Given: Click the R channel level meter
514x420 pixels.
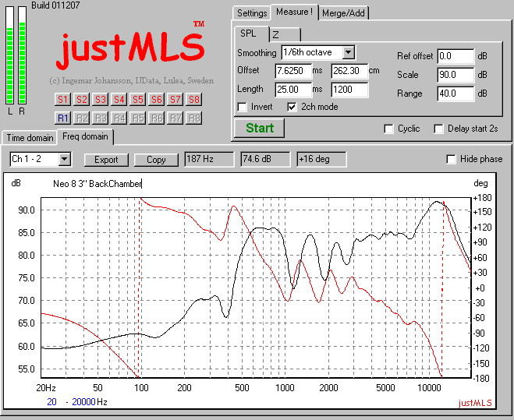Looking at the screenshot, I should coord(22,55).
